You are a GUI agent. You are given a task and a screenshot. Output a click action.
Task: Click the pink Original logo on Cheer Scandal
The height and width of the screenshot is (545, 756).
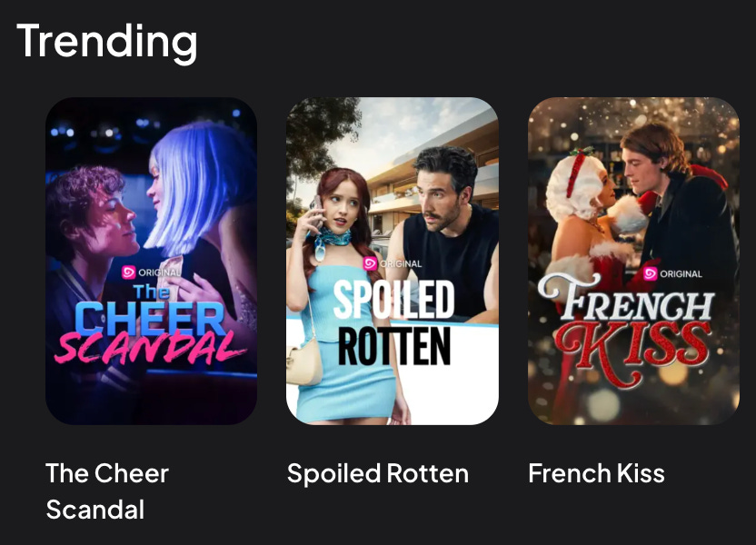[x=128, y=272]
